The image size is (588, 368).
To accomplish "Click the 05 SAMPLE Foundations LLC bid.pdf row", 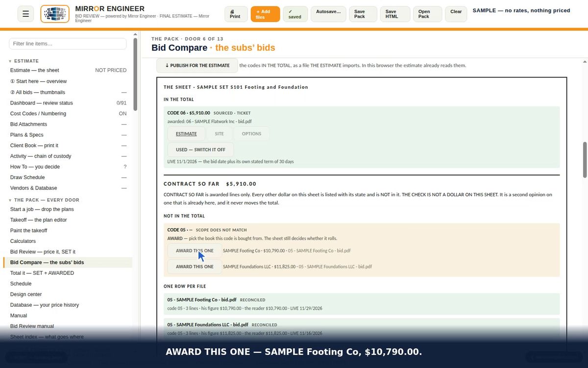I will [362, 329].
